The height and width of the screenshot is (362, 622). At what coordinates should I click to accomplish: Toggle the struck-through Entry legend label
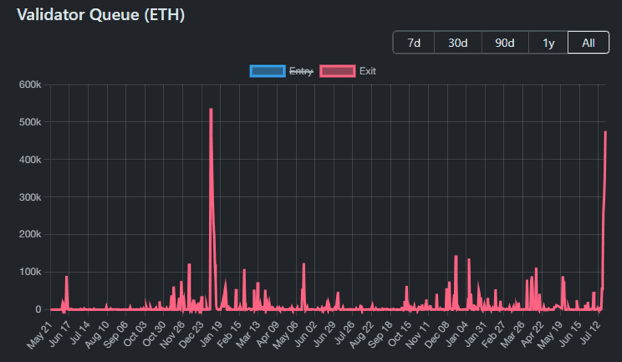[301, 71]
